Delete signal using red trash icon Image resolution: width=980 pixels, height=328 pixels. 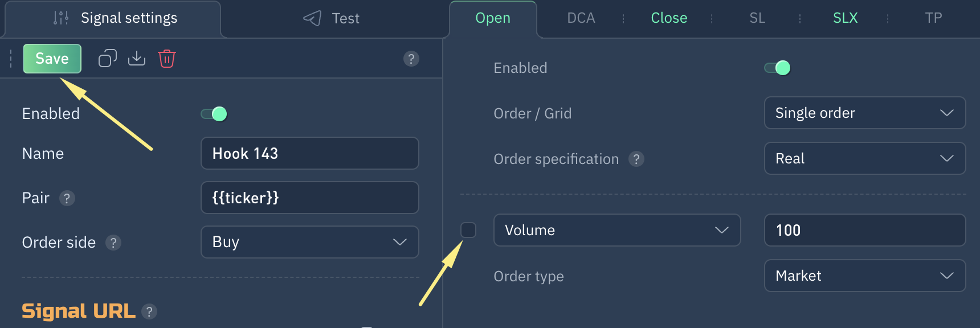click(167, 59)
